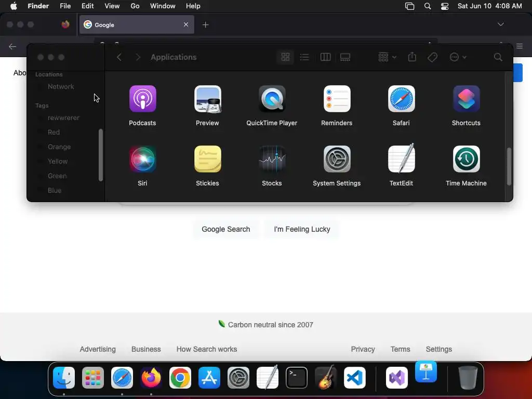Click the Finder window search icon
This screenshot has width=532, height=399.
(x=498, y=57)
